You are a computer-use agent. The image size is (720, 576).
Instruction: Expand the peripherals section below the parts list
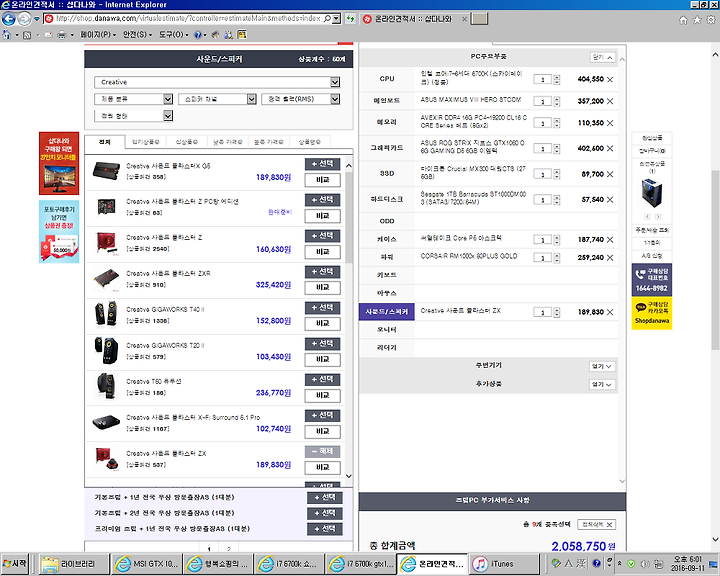(x=602, y=367)
